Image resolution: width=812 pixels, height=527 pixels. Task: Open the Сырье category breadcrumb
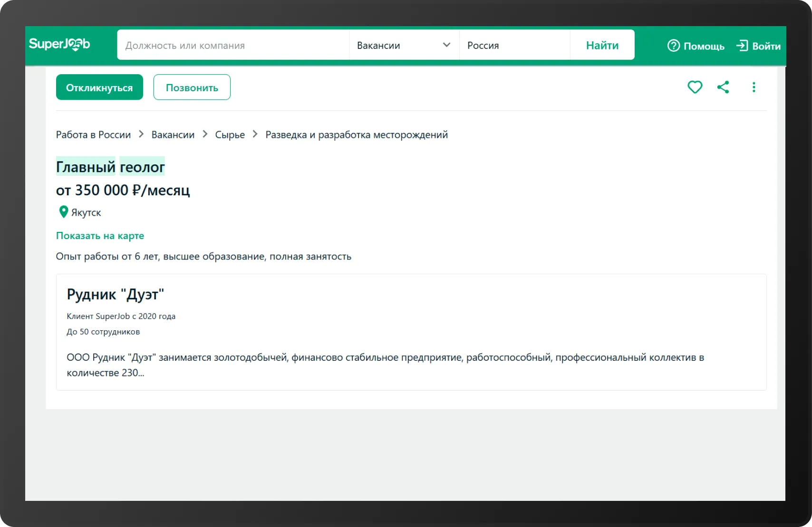pyautogui.click(x=230, y=135)
